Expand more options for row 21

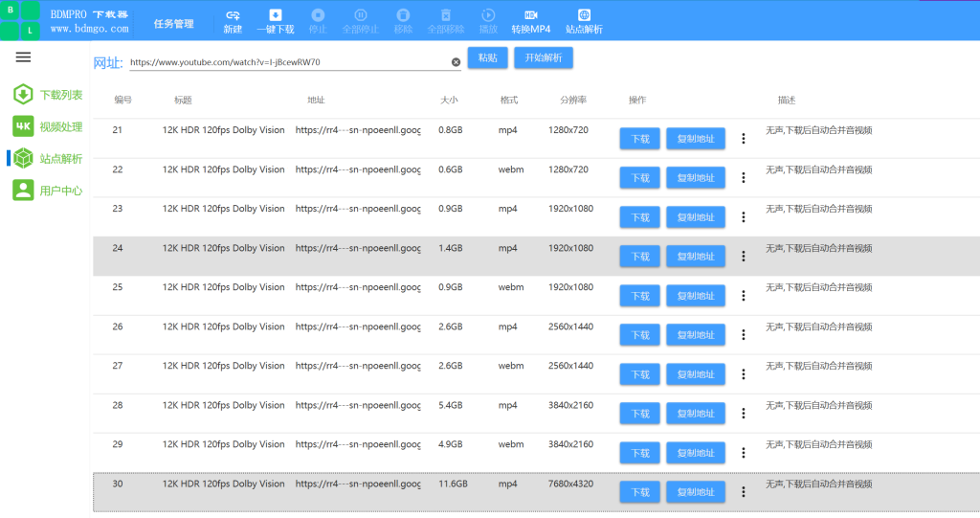point(743,138)
